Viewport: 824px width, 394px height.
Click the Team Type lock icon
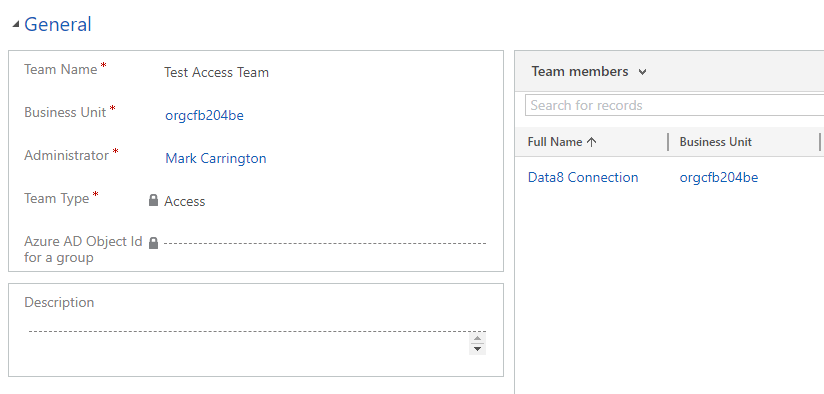click(x=153, y=200)
